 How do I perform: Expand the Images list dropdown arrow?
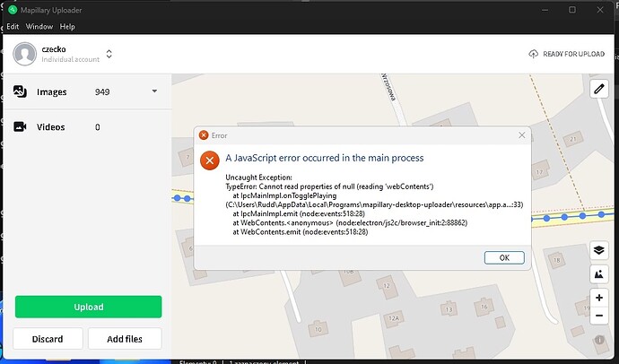coord(154,91)
